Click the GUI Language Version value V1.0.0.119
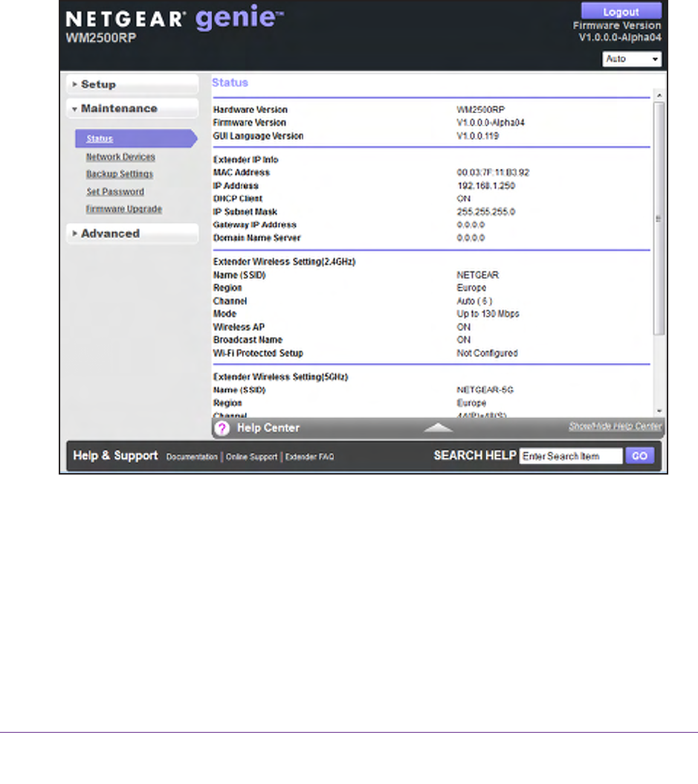Screen dimensions: 698x784 478,136
